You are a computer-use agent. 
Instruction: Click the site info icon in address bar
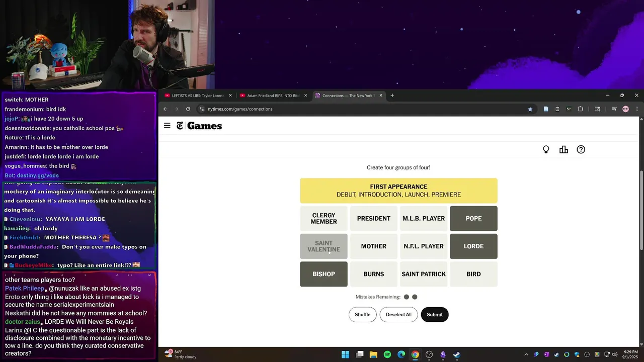tap(201, 109)
